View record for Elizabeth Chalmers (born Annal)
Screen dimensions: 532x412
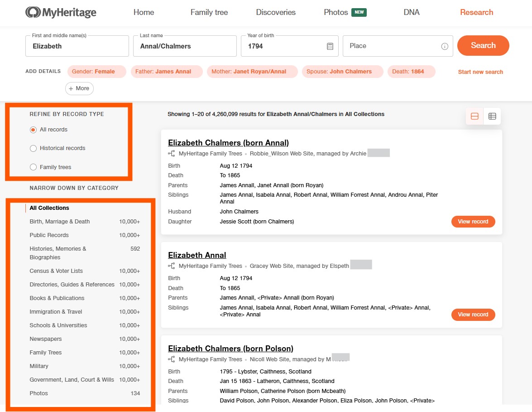click(473, 222)
